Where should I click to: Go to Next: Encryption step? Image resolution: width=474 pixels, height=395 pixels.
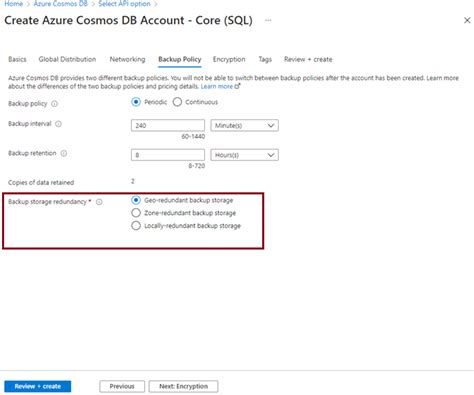183,386
